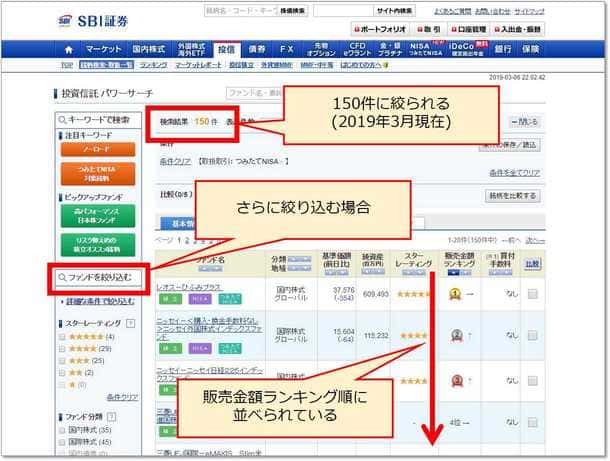Click the 比較 button in table header
This screenshot has height=461, width=610.
(533, 264)
